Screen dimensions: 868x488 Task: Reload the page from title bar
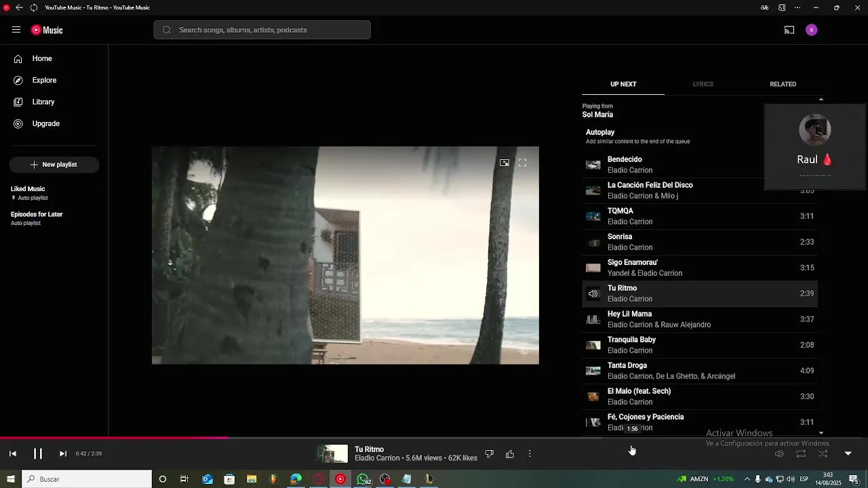[34, 7]
